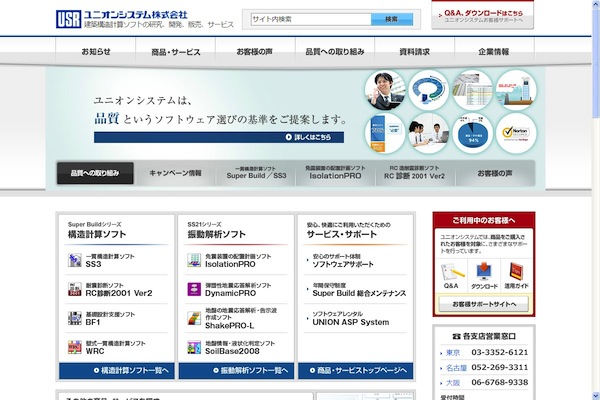
Task: Select the RC診断 2001 Ver2 banner tab
Action: click(414, 173)
